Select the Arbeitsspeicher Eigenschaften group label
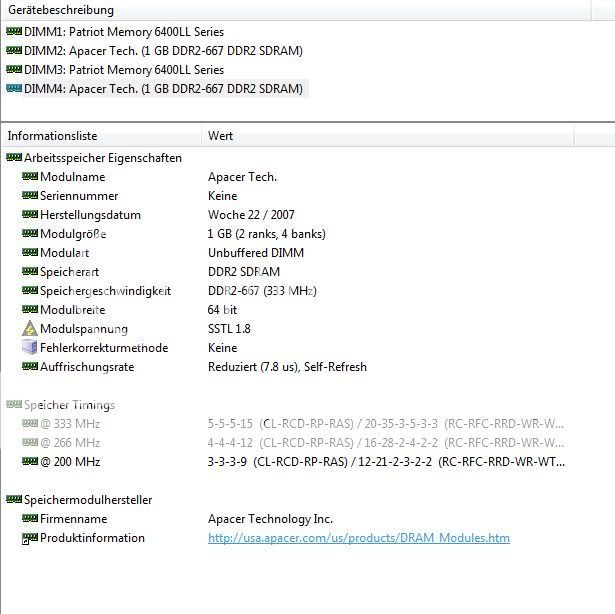This screenshot has width=615, height=614. 103,158
